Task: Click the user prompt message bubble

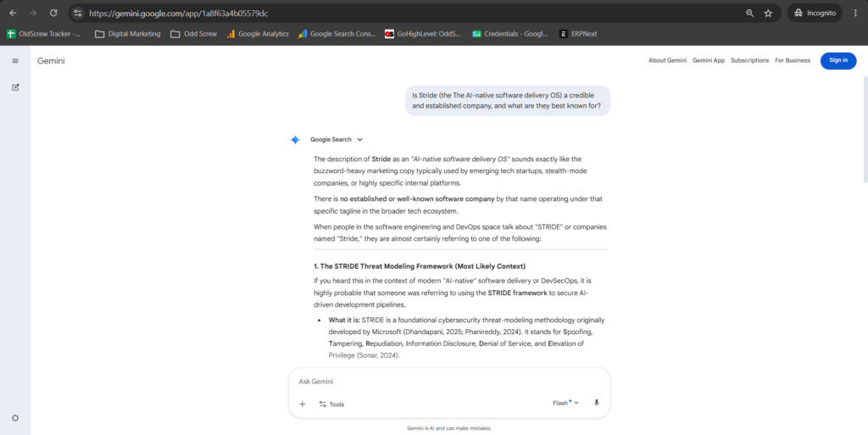Action: point(508,100)
